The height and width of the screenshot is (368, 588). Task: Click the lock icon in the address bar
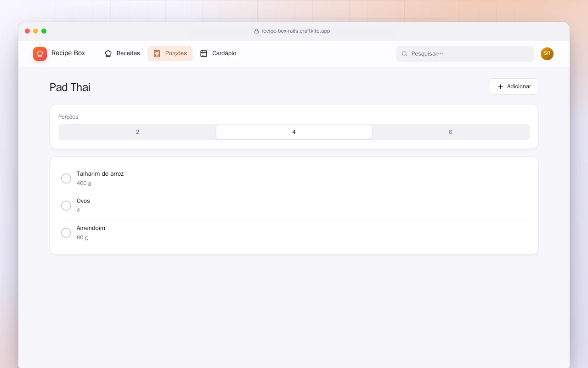[x=257, y=31]
